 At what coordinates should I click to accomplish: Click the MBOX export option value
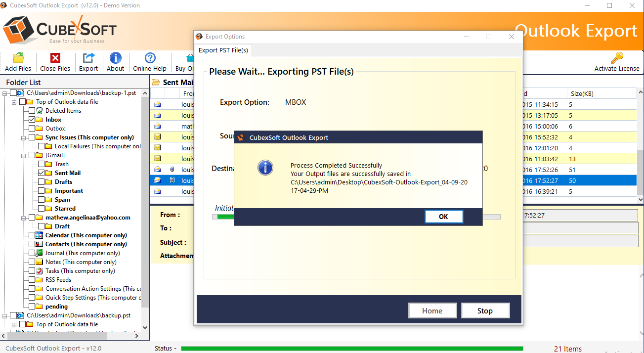click(296, 102)
